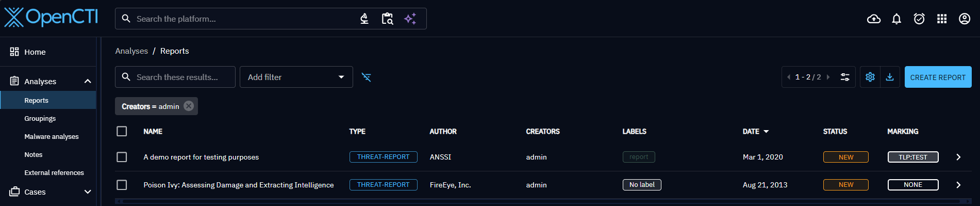This screenshot has height=206, width=980.
Task: Open the triggers alarm clock icon
Action: [x=919, y=19]
